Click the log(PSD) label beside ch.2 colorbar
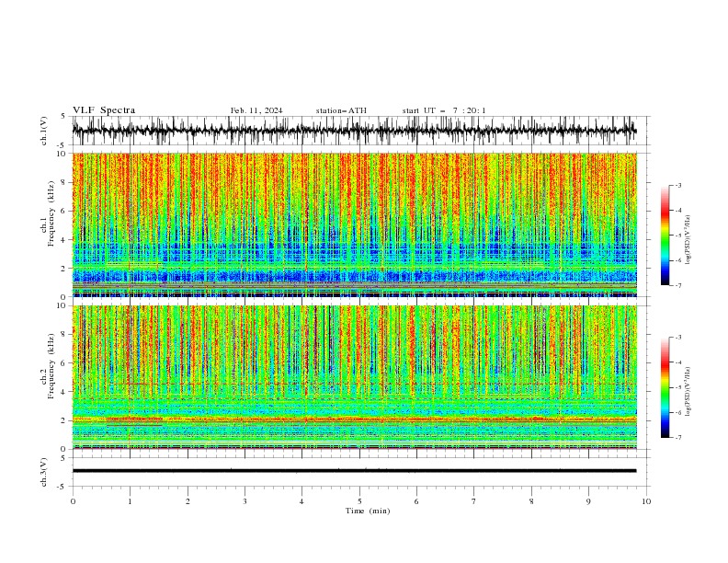The image size is (728, 563). coord(688,392)
